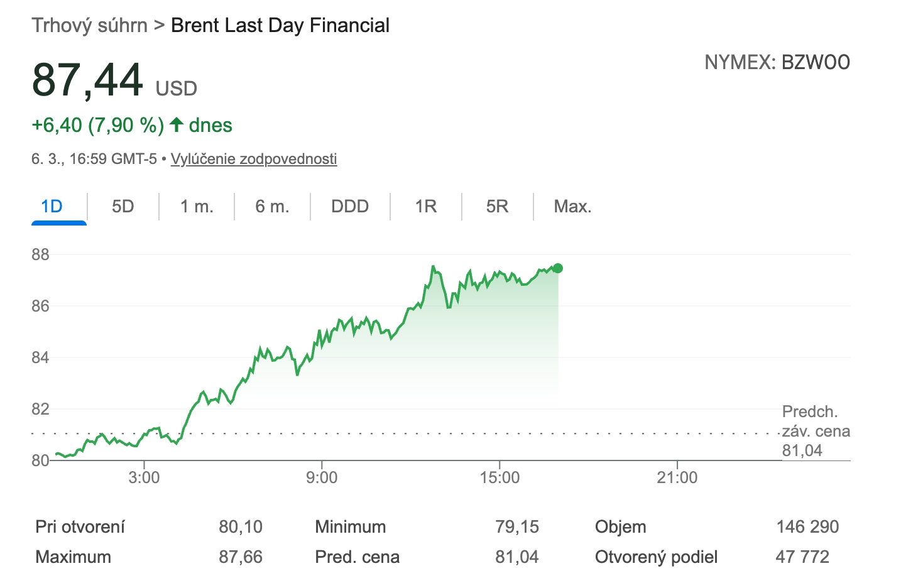The image size is (901, 588).
Task: Click the green up arrow icon
Action: pyautogui.click(x=177, y=125)
